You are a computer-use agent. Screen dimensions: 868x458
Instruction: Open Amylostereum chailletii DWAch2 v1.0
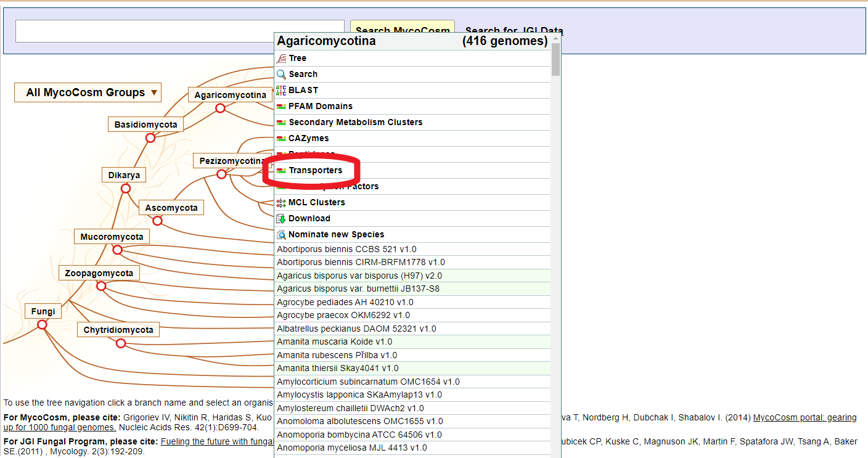[x=412, y=408]
